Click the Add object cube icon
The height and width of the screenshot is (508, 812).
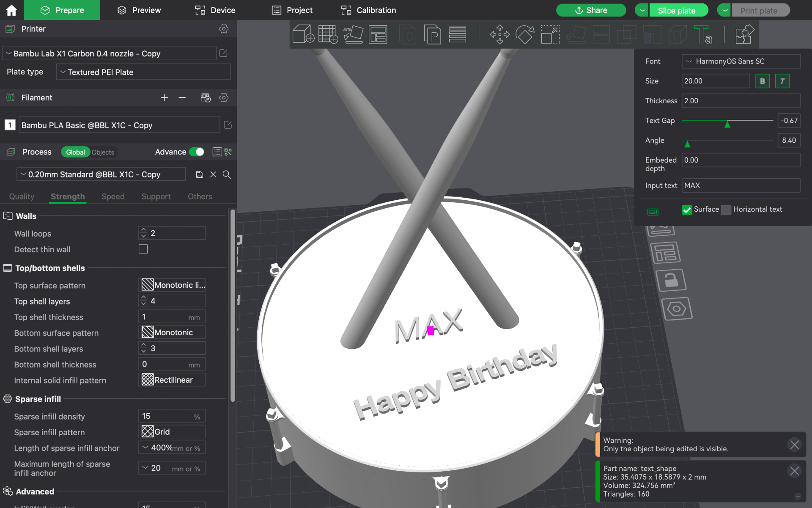click(x=303, y=34)
